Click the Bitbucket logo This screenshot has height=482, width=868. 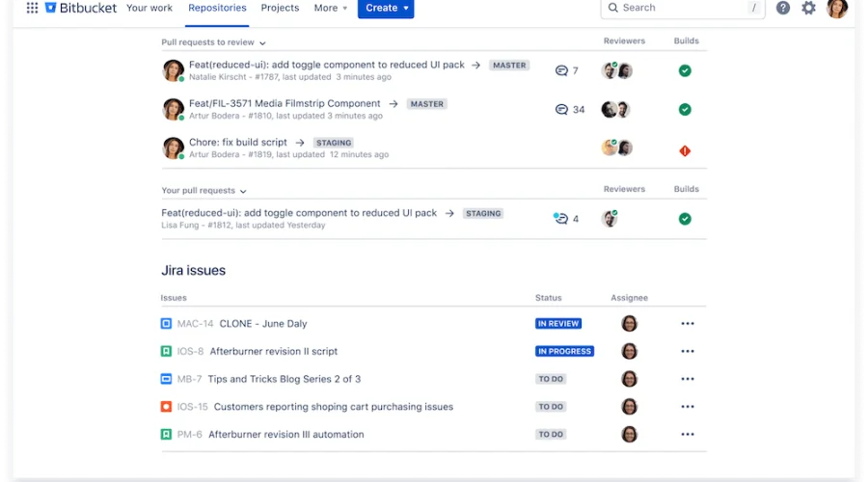coord(81,8)
